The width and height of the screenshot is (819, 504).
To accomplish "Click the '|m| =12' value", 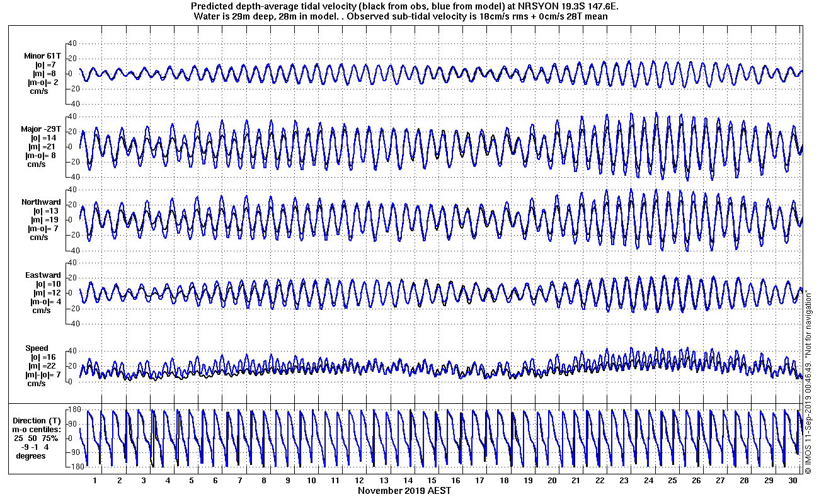I will [x=48, y=293].
